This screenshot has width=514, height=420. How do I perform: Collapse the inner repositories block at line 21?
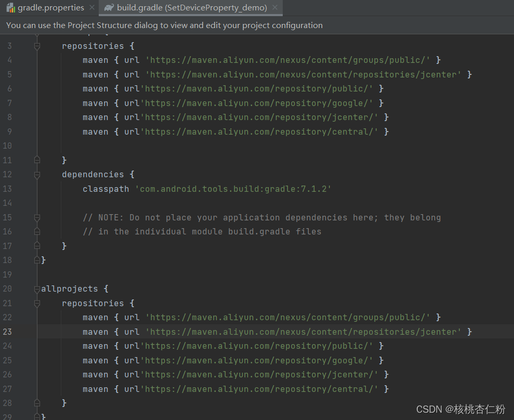click(36, 303)
